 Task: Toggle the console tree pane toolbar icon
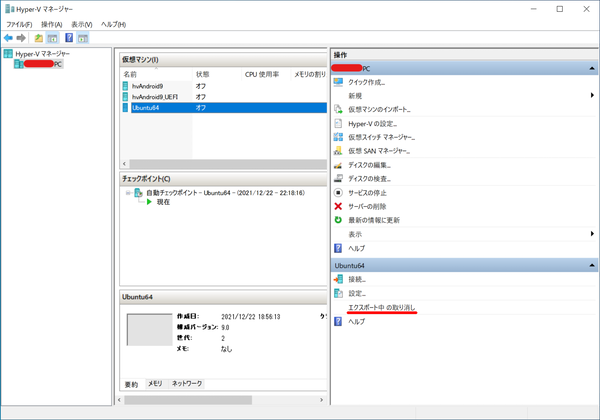[52, 38]
